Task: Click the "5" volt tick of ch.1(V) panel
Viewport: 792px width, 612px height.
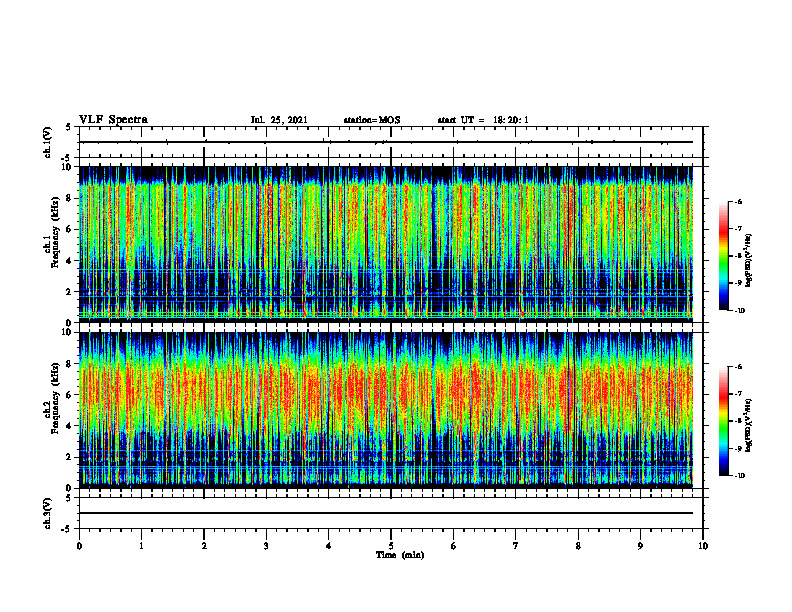Action: pos(69,127)
